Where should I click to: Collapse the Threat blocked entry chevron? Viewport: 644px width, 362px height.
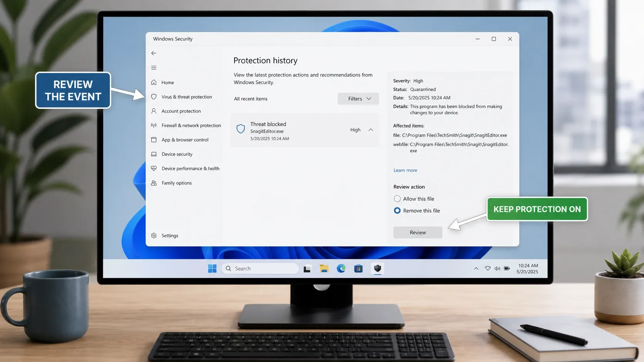[371, 130]
